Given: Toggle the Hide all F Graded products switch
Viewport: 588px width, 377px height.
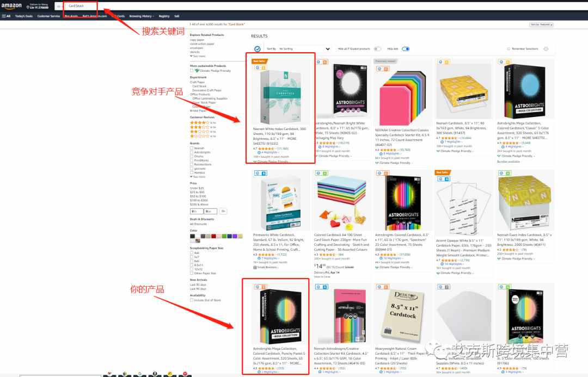Looking at the screenshot, I should pos(377,49).
